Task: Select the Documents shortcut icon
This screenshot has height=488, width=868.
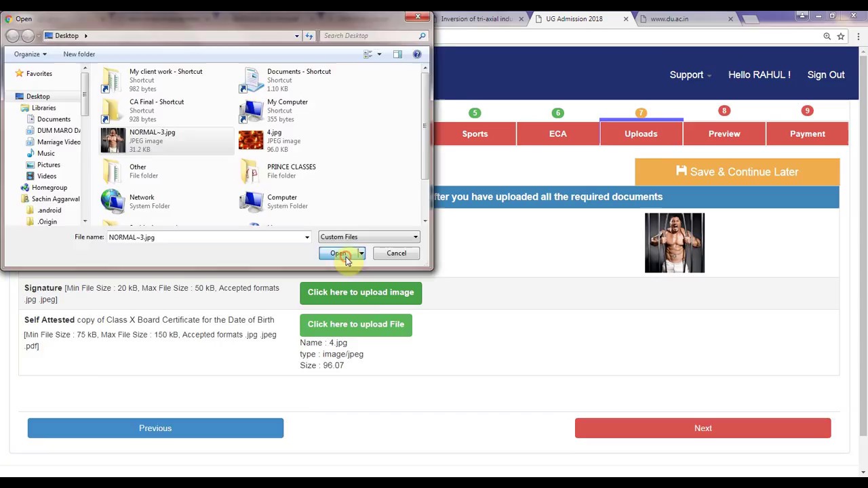Action: coord(250,80)
